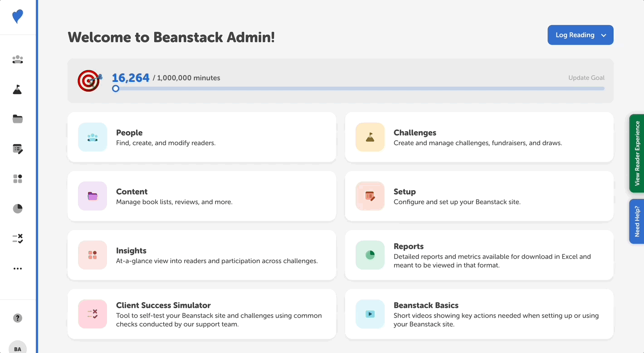Open the help question mark icon
The width and height of the screenshot is (644, 353).
point(17,318)
